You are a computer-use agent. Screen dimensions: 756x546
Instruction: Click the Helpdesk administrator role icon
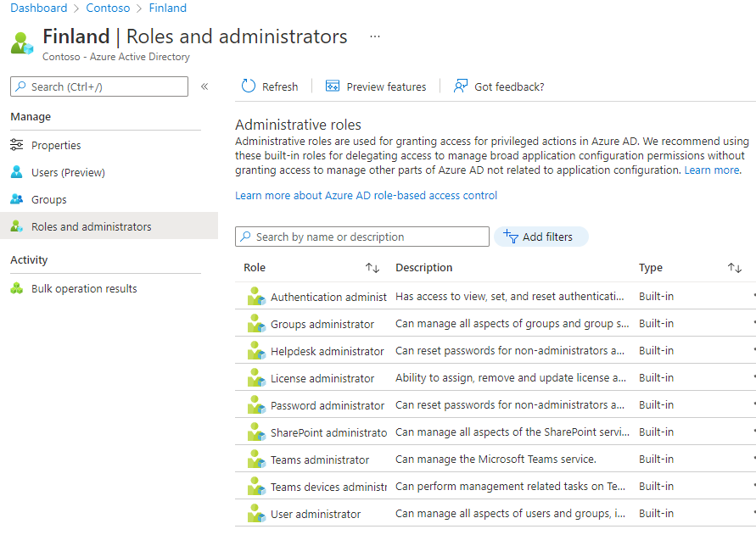coord(256,351)
